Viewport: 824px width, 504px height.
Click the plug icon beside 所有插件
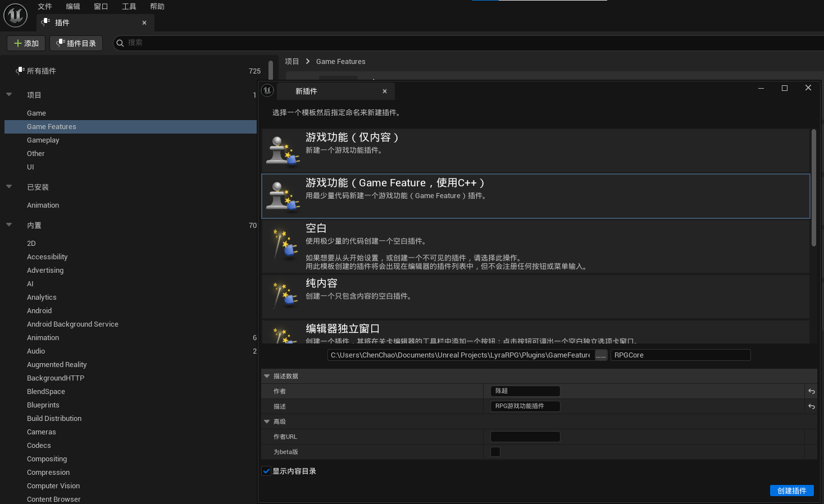(20, 71)
